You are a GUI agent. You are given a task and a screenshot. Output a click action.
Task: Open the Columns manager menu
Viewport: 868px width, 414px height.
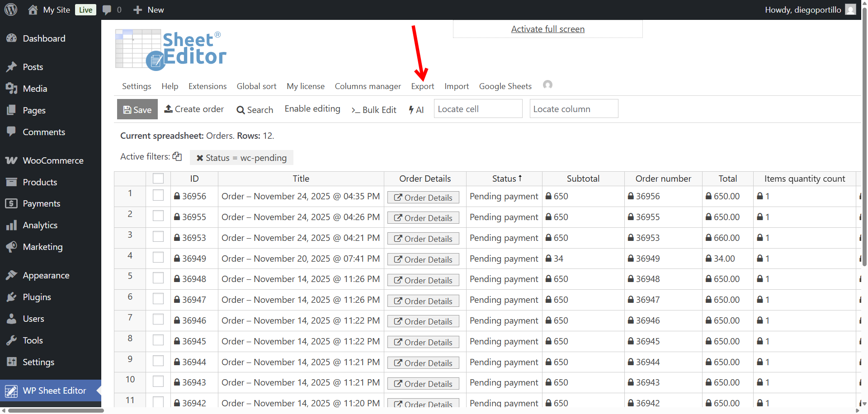[368, 86]
